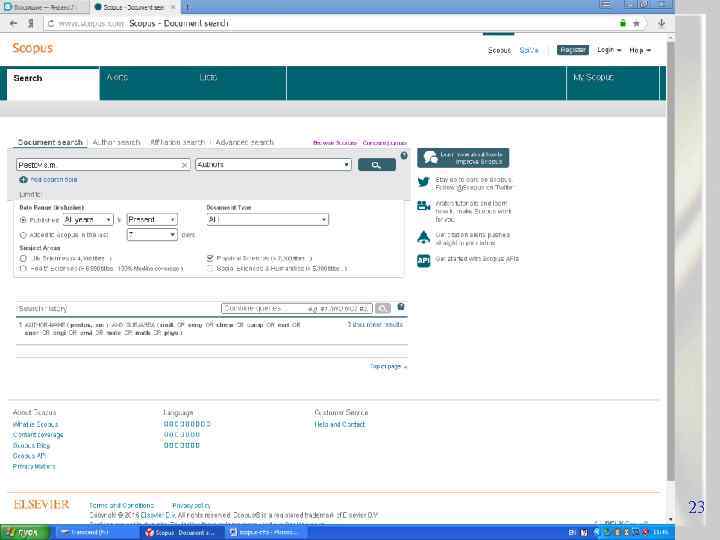Screen dimensions: 720x540
Task: Open Search history help question mark
Action: tap(400, 307)
